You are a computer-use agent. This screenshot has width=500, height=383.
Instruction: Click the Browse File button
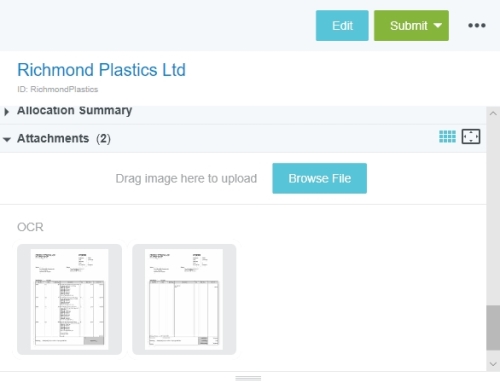[x=319, y=178]
